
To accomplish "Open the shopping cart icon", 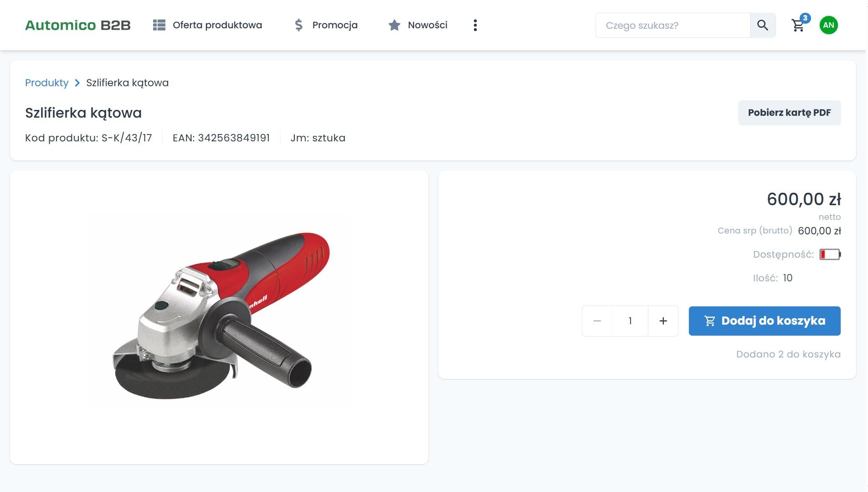I will click(x=797, y=26).
